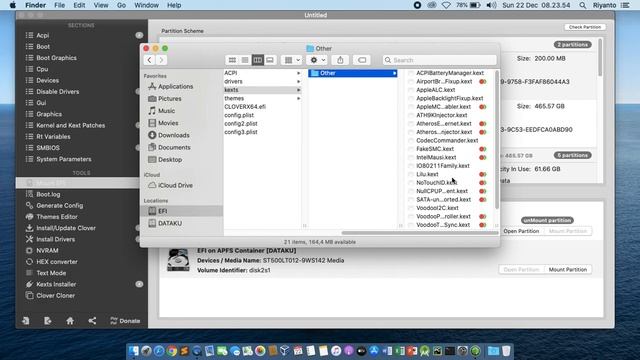Click the kext list vertical scrollbar

pyautogui.click(x=497, y=140)
